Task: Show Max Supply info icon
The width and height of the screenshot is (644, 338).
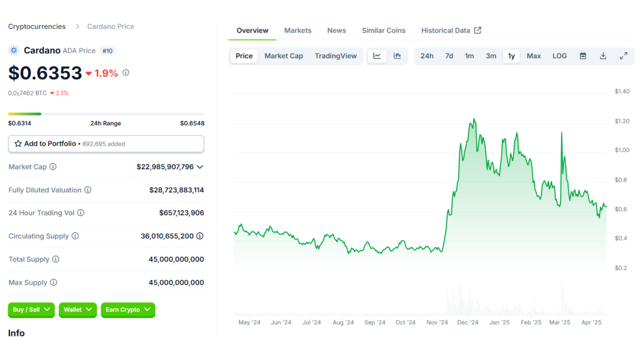Action: (x=54, y=282)
